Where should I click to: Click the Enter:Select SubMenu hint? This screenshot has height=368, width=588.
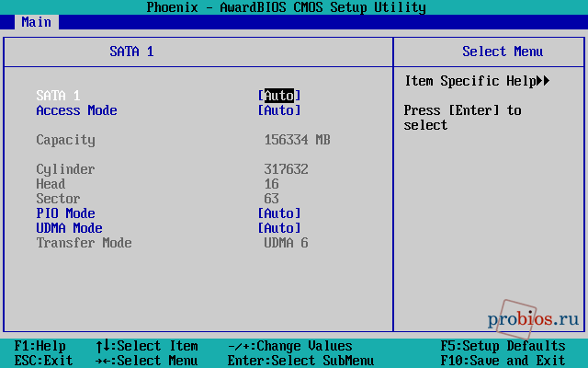(x=300, y=361)
